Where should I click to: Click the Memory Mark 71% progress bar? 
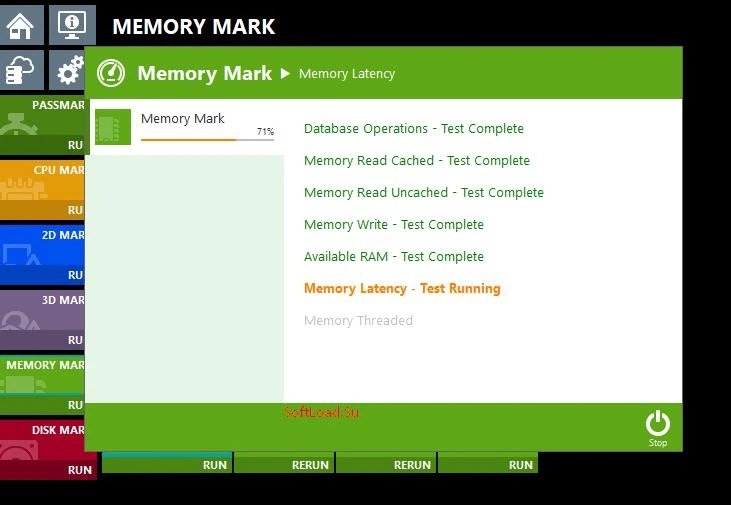coord(207,139)
